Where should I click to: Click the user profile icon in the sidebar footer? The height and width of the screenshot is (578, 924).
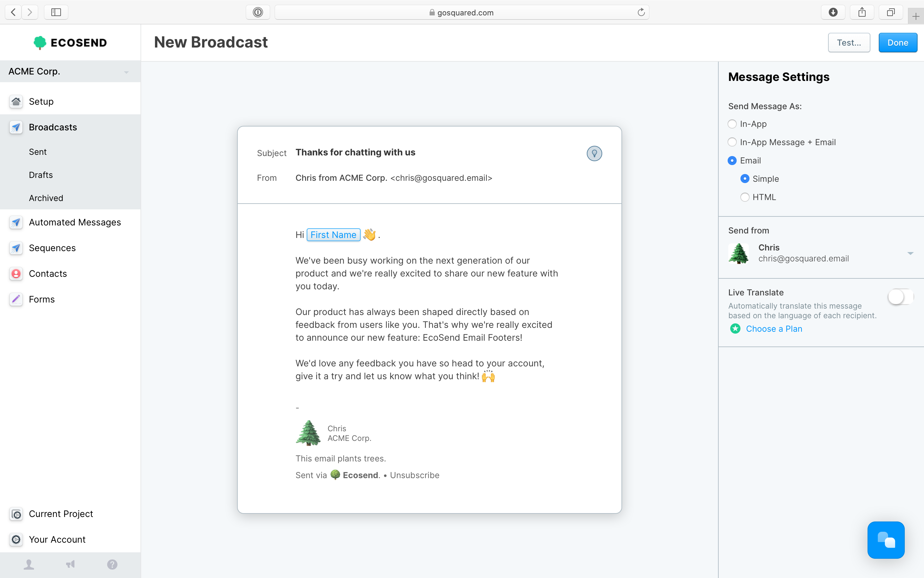(x=29, y=565)
